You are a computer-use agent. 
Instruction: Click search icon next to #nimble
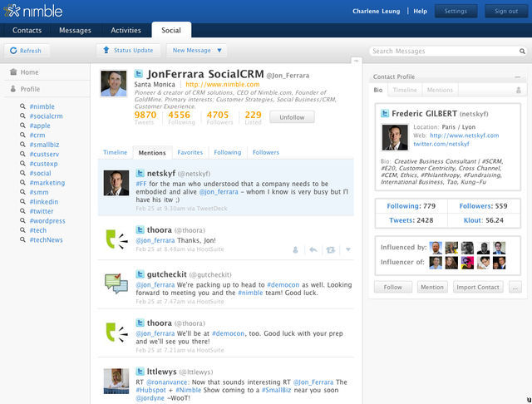point(22,106)
